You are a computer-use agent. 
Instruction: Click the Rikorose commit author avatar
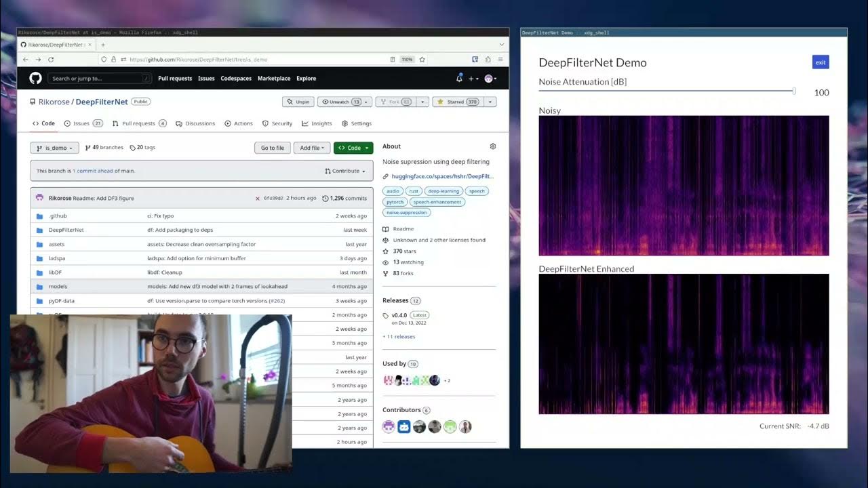(x=39, y=198)
